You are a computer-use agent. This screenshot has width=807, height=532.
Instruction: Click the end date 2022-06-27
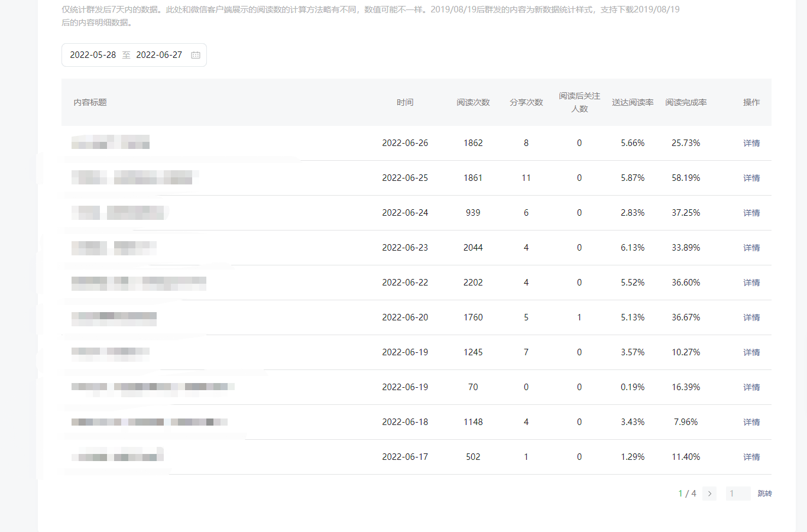(159, 55)
